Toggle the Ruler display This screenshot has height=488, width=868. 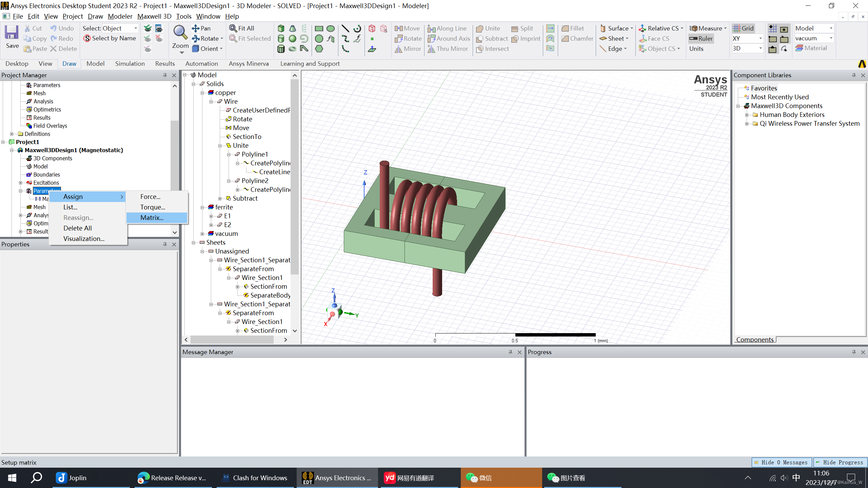click(701, 39)
